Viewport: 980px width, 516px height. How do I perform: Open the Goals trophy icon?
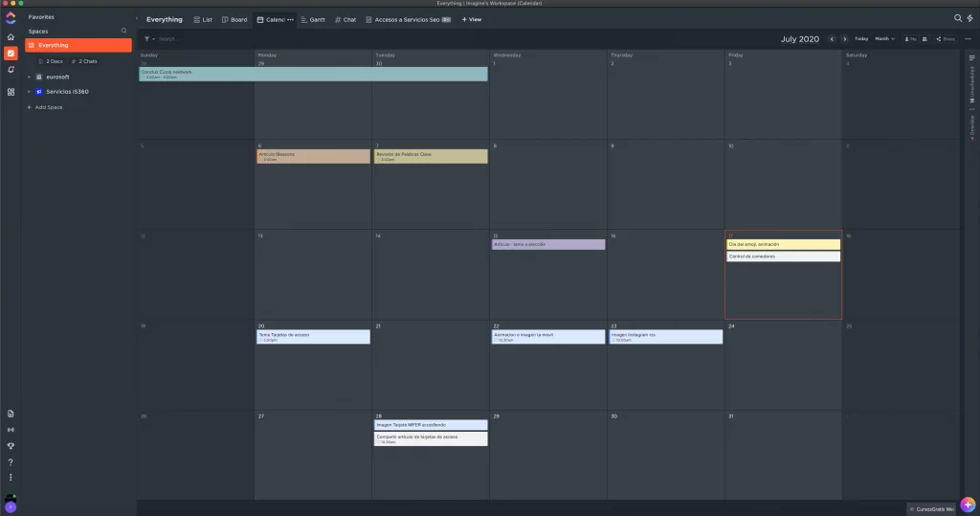point(11,446)
